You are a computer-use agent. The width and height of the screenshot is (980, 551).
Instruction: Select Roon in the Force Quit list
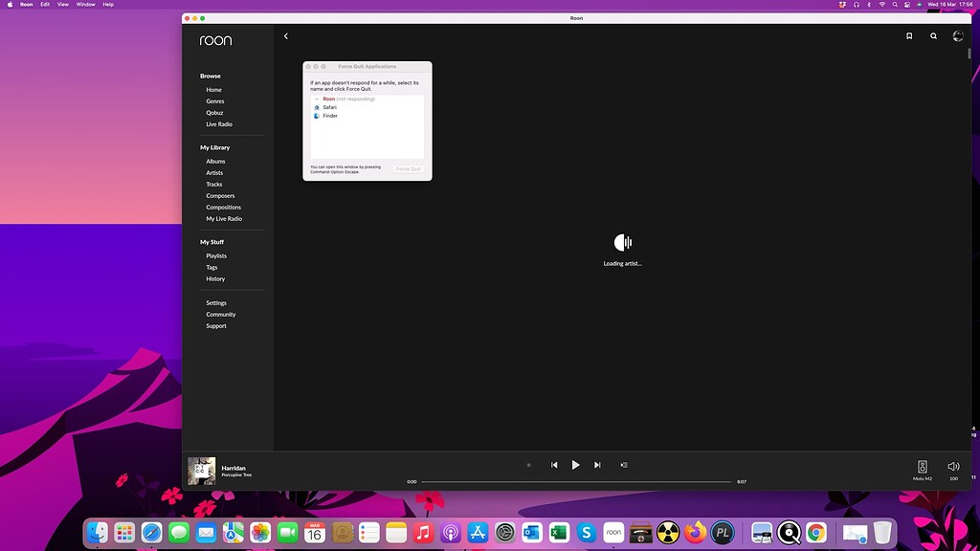[x=329, y=99]
